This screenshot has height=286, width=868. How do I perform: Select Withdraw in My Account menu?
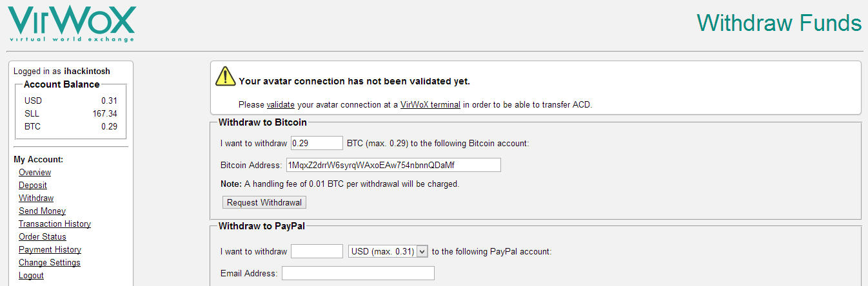point(36,198)
